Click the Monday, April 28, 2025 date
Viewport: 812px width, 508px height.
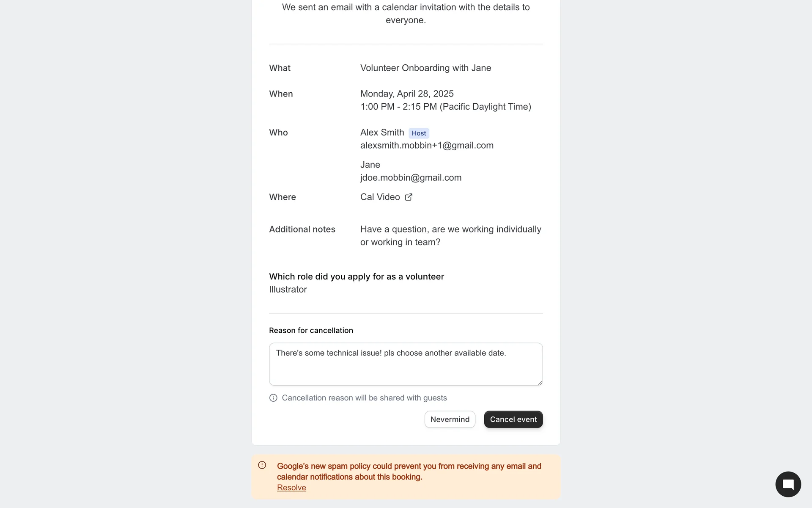coord(407,94)
